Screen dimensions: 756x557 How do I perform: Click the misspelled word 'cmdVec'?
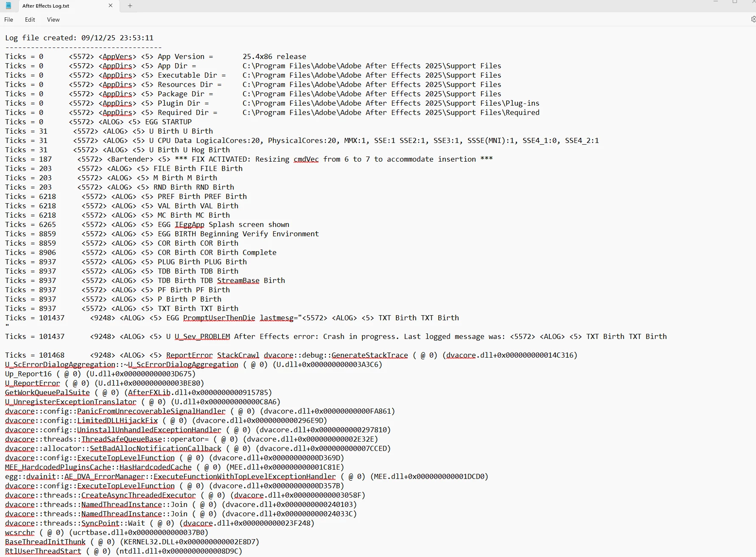(x=306, y=159)
